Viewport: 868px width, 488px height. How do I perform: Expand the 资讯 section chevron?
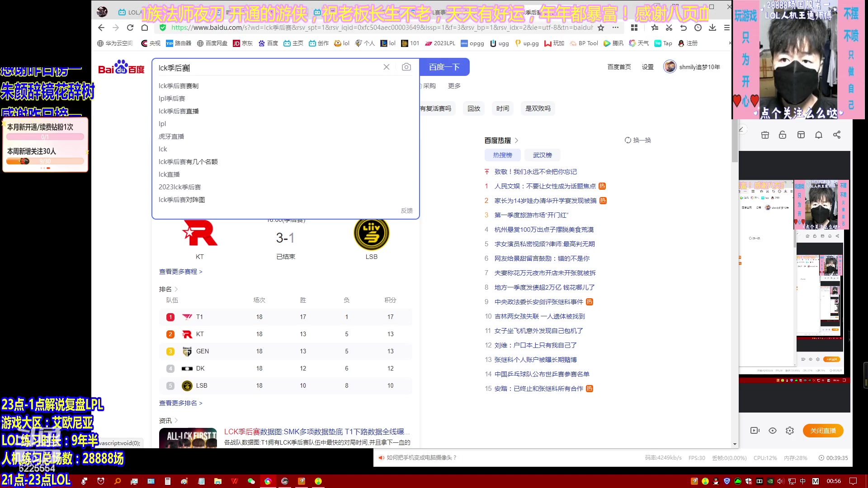[176, 421]
